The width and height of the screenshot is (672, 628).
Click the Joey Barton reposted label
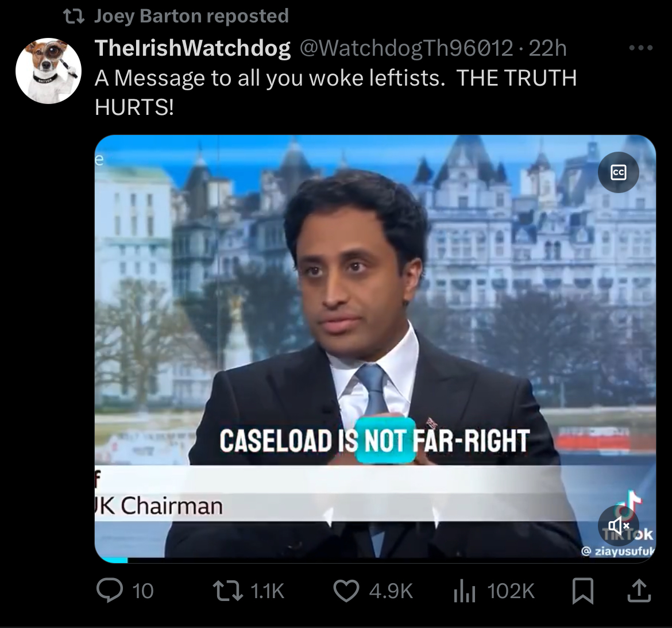pyautogui.click(x=191, y=16)
